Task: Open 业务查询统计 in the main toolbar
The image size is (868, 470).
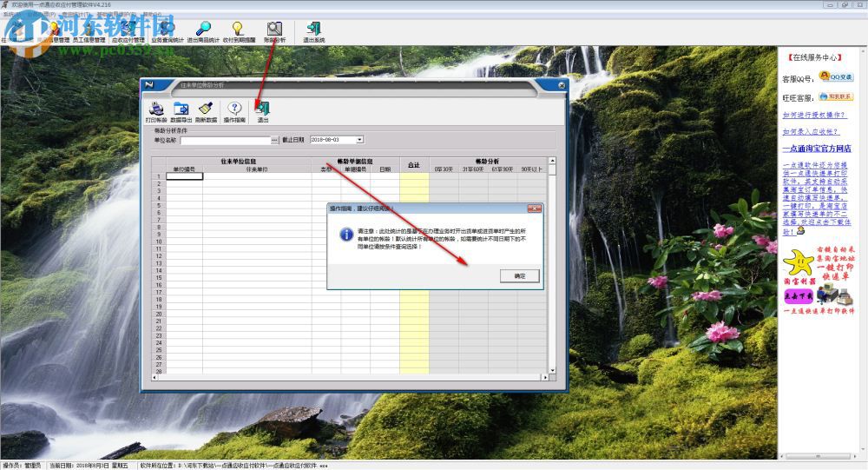Action: pyautogui.click(x=168, y=33)
